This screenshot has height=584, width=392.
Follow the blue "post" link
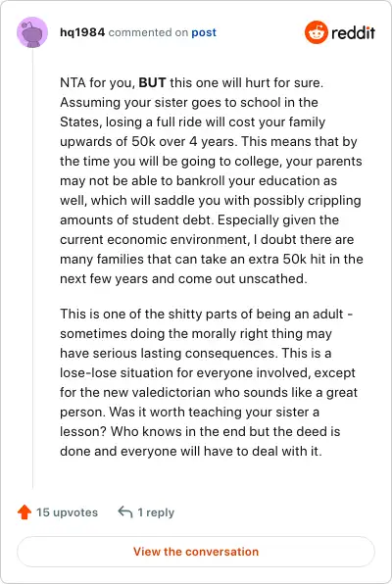(x=204, y=32)
